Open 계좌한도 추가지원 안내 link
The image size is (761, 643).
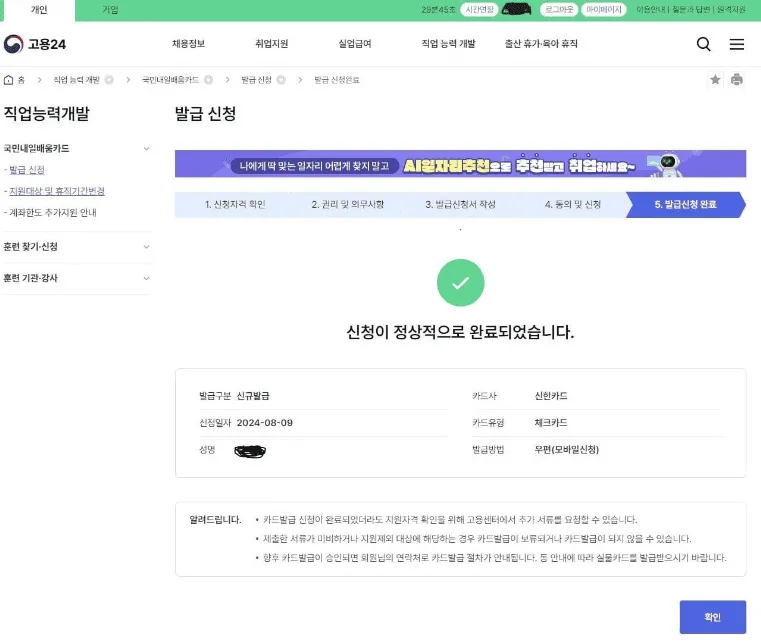(53, 213)
